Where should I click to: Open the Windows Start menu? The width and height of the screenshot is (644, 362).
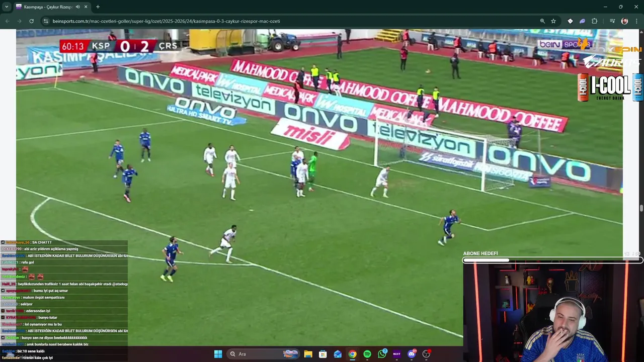click(x=218, y=354)
